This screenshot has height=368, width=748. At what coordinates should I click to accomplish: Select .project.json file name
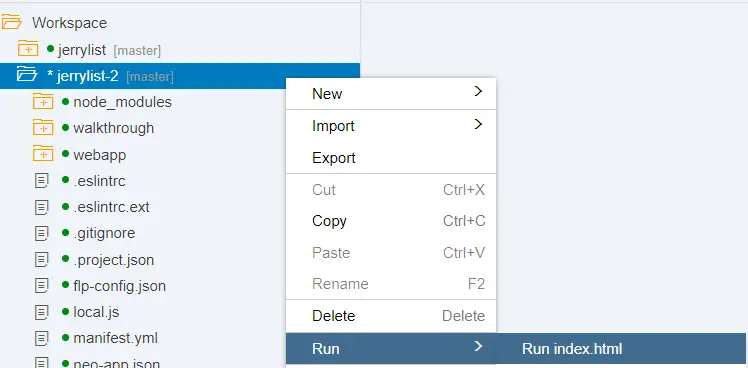(x=114, y=260)
